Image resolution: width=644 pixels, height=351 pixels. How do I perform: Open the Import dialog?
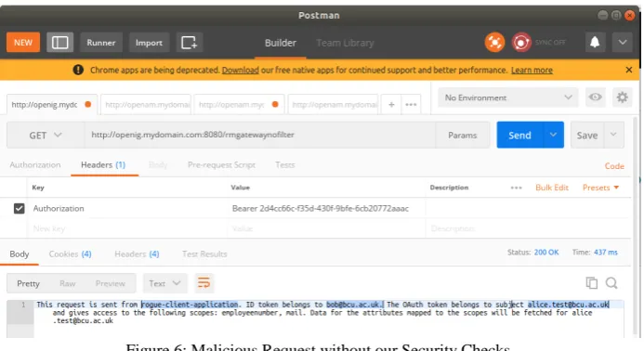[x=149, y=43]
